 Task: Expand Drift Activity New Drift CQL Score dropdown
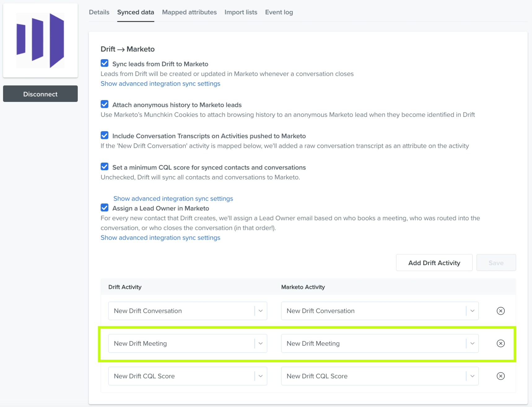click(x=188, y=376)
